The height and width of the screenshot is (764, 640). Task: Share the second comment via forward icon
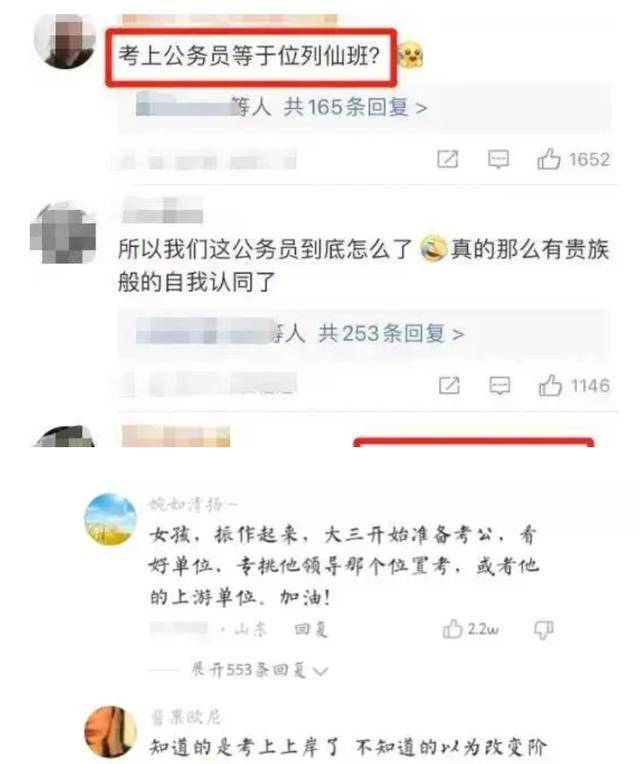pos(449,386)
